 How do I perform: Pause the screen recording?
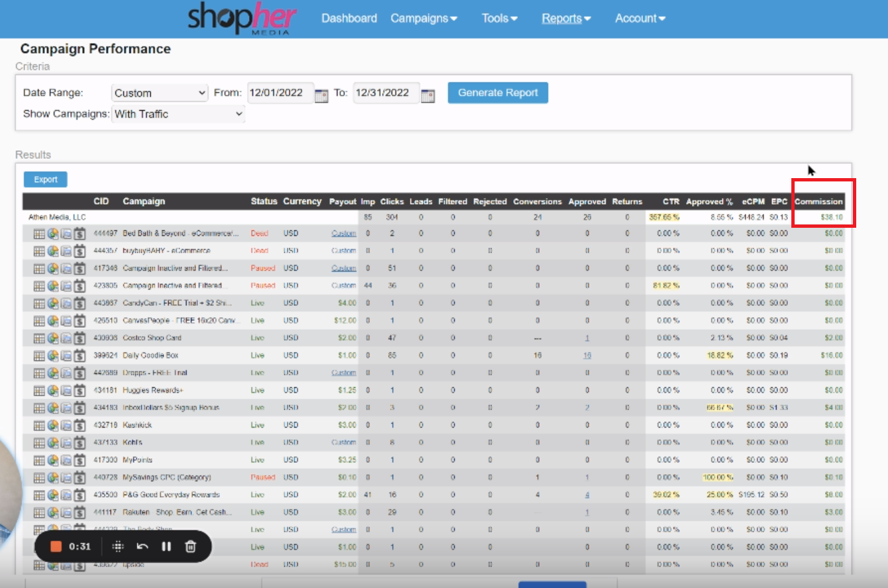coord(166,546)
